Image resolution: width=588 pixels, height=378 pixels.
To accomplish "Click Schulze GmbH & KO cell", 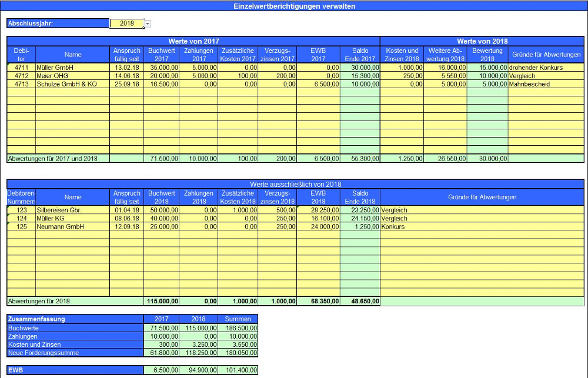I will point(73,84).
